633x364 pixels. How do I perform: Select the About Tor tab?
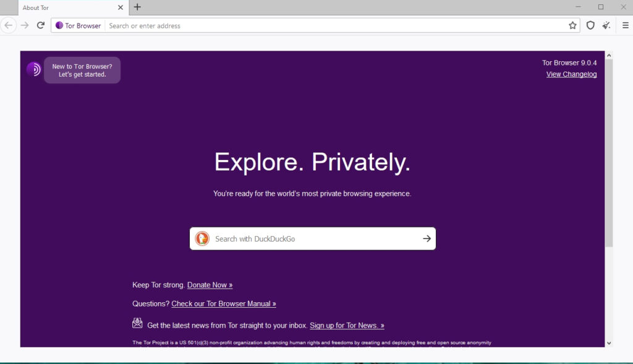[x=74, y=7]
